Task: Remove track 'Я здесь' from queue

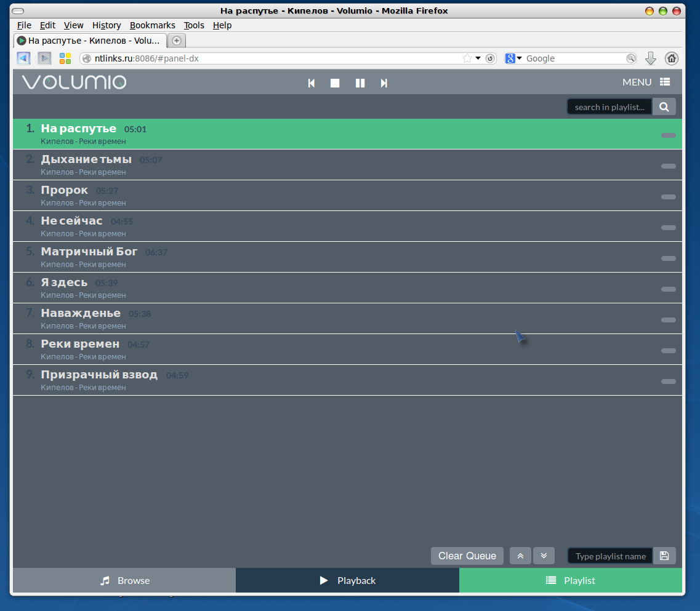Action: coord(669,289)
